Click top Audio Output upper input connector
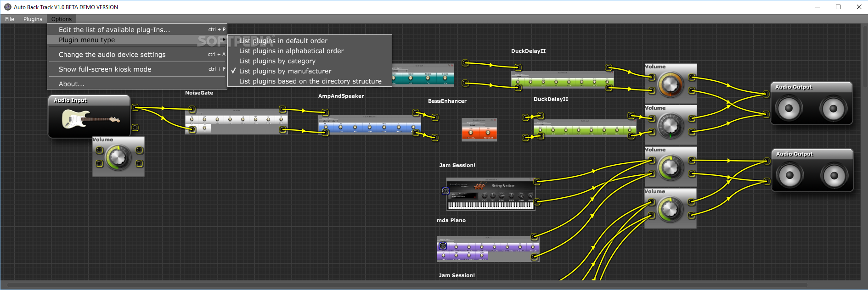This screenshot has height=290, width=868. (x=766, y=94)
